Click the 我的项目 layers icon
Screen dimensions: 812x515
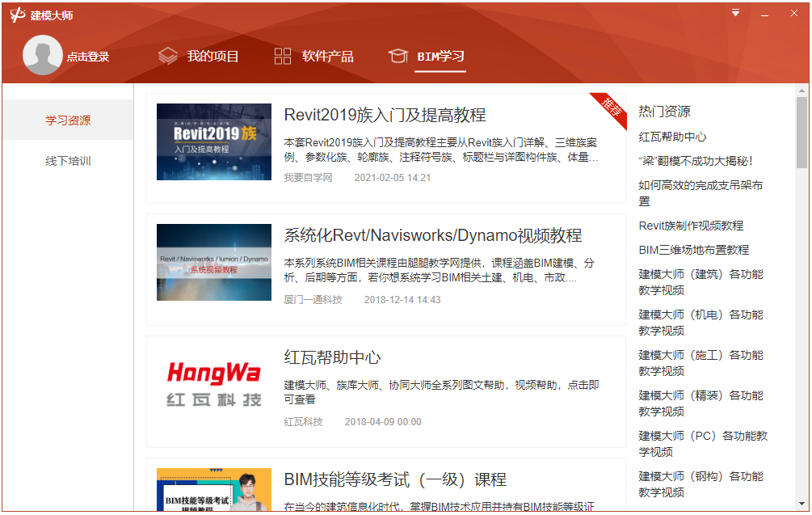tap(168, 56)
